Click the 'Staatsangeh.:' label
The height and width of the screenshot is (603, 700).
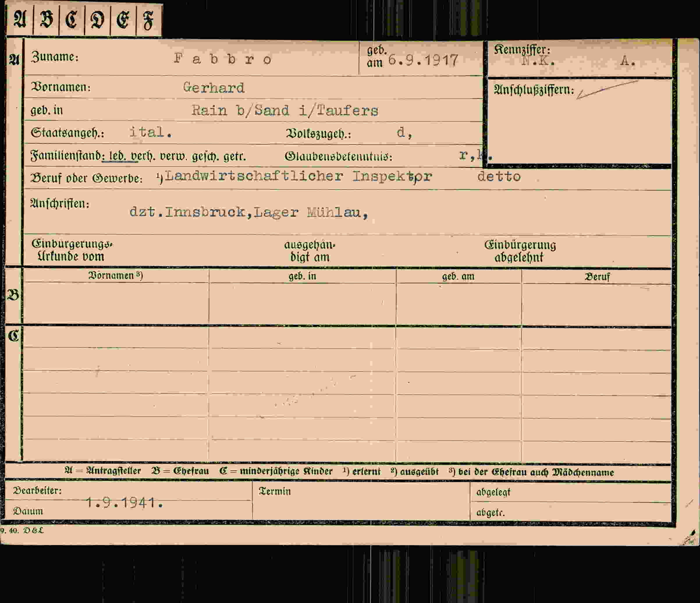coord(67,133)
